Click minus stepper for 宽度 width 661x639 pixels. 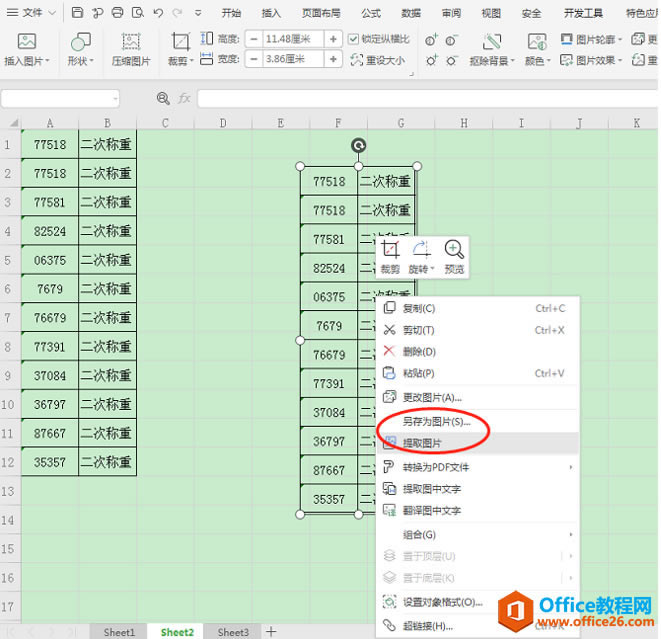(254, 59)
